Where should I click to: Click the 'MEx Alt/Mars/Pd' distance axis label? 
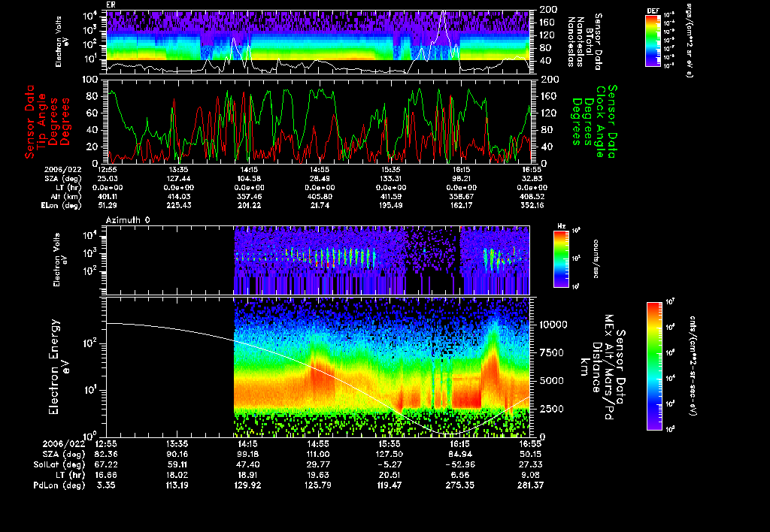(x=609, y=367)
